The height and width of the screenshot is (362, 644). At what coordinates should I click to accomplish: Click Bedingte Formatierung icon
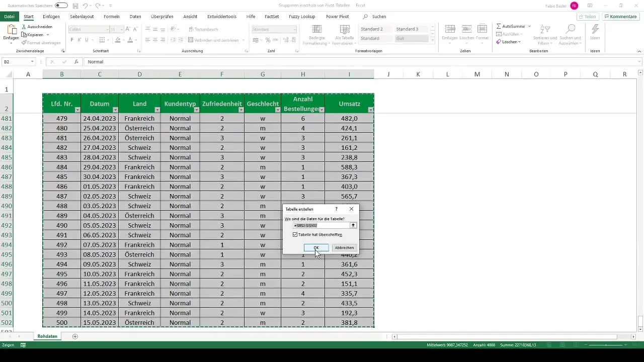coord(317,29)
